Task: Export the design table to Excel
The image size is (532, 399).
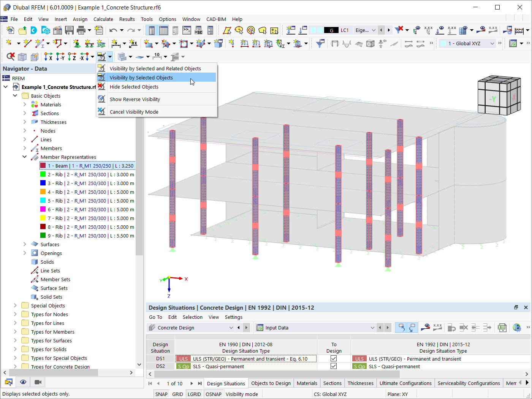Action: pos(502,327)
